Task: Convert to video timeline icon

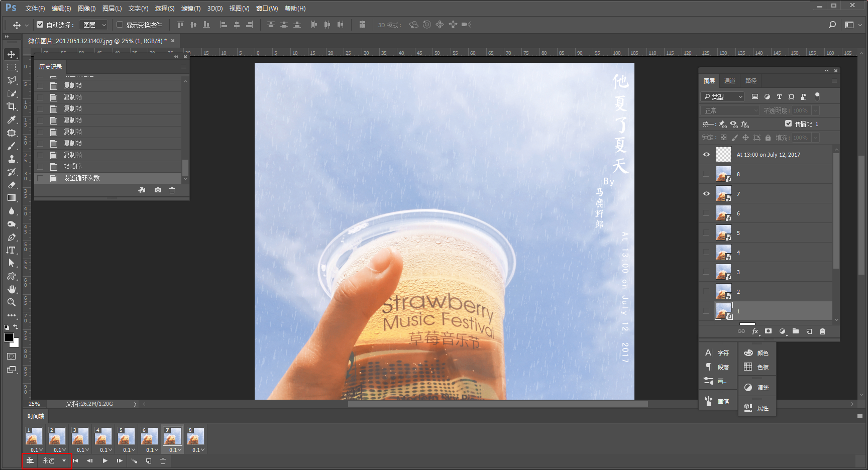Action: pos(30,461)
